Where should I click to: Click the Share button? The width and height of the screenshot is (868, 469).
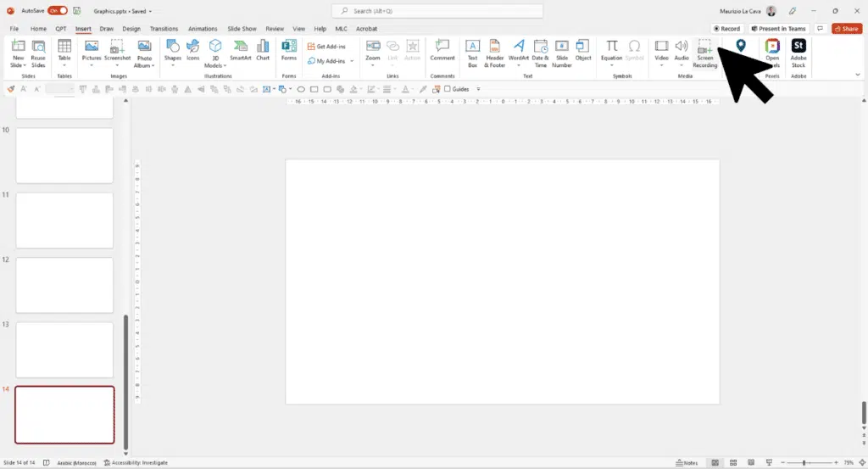846,29
